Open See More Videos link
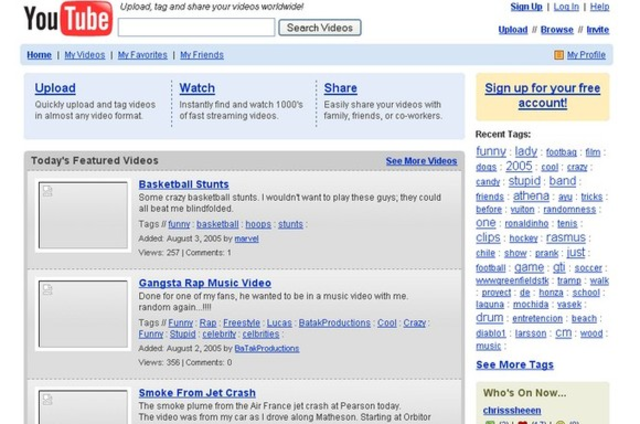This screenshot has width=640, height=424. pyautogui.click(x=421, y=161)
